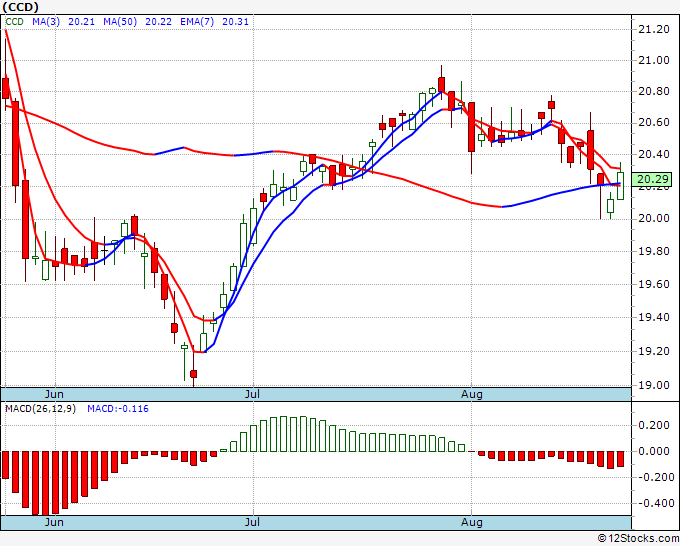
Task: Click the 21.20 price axis label
Action: [x=654, y=29]
